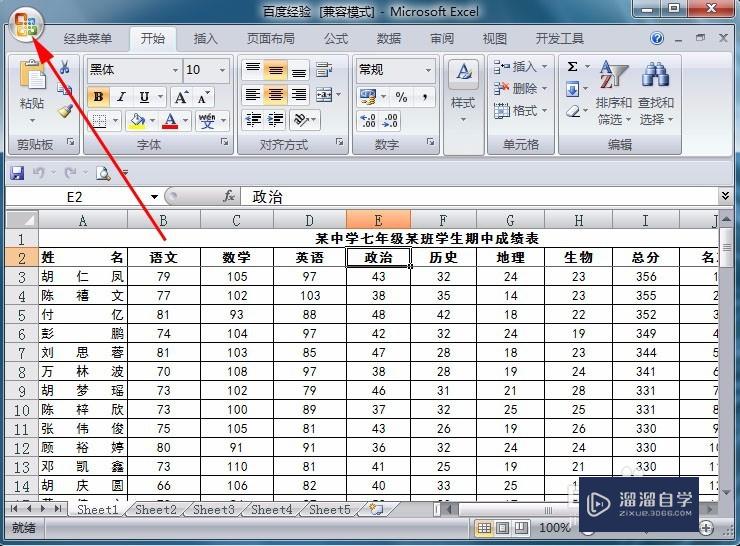The image size is (740, 546).
Task: Click the Save icon in quick access toolbar
Action: 17,173
